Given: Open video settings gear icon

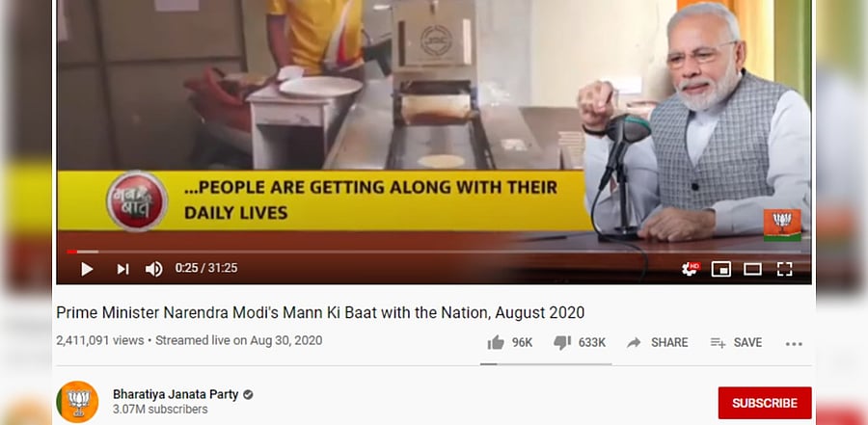Looking at the screenshot, I should coord(691,269).
